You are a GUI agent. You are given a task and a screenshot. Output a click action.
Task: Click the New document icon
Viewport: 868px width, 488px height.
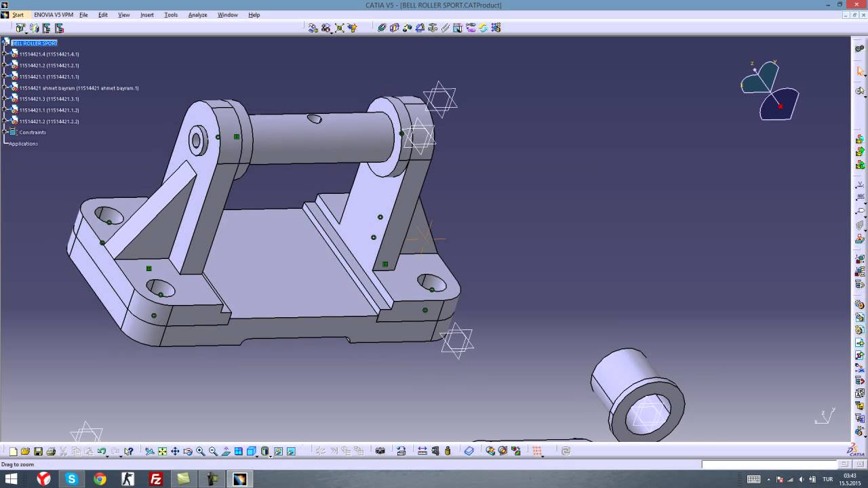point(13,451)
